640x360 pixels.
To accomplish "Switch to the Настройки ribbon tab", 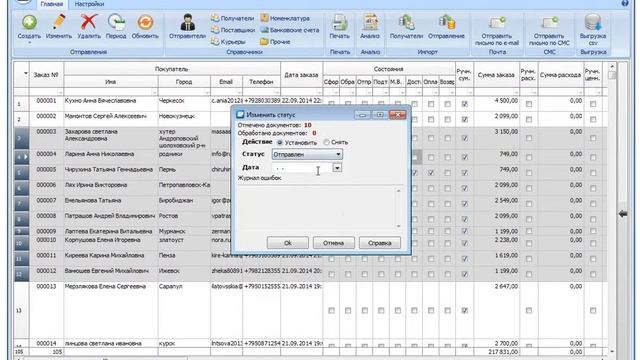I will tap(89, 4).
